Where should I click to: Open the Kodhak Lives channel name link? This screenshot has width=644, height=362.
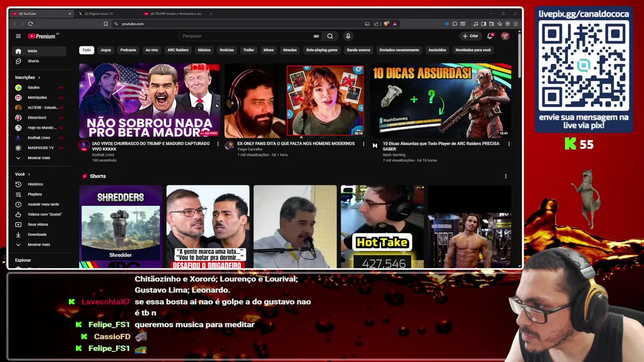[103, 155]
